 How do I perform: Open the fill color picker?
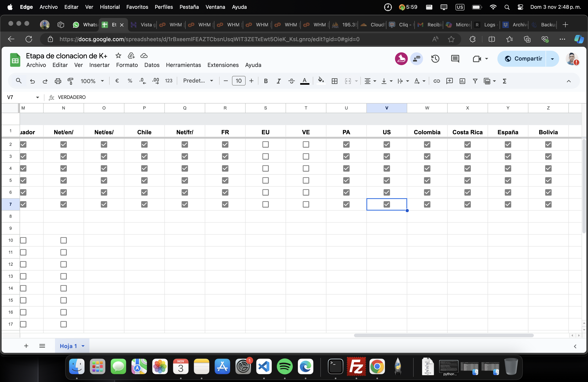click(321, 81)
